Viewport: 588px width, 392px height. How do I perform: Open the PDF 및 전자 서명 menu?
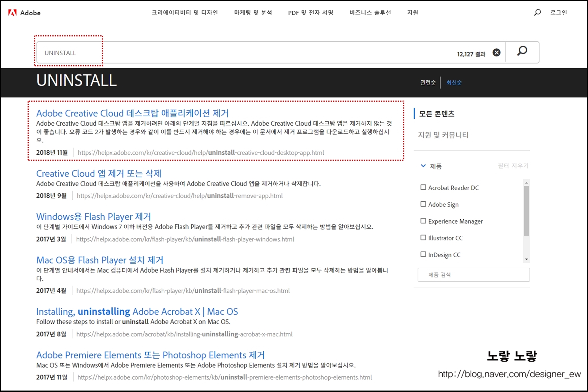click(310, 13)
